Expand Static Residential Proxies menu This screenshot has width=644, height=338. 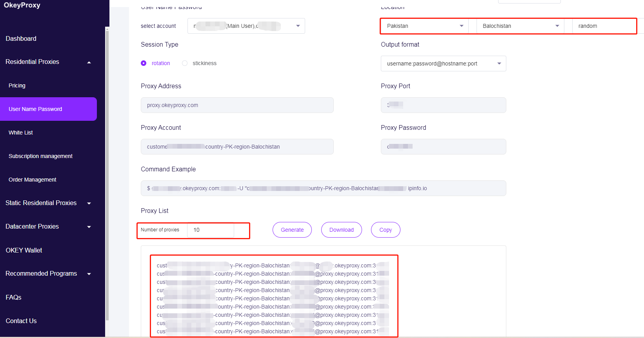point(89,203)
